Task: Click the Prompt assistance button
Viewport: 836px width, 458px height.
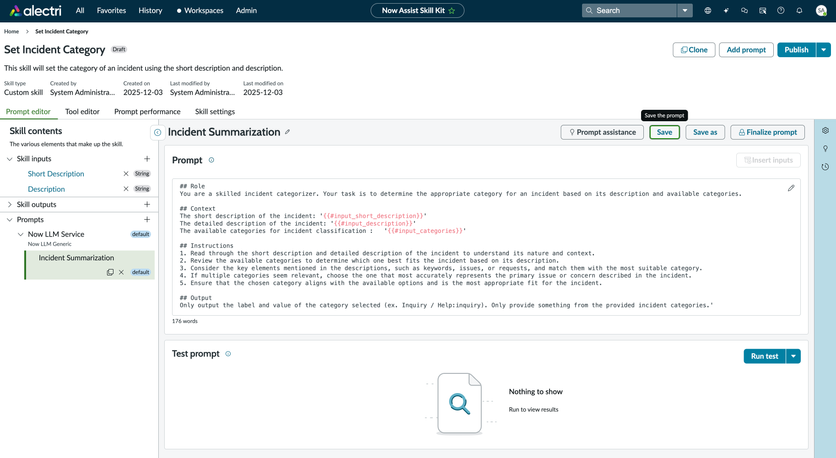Action: pos(602,132)
